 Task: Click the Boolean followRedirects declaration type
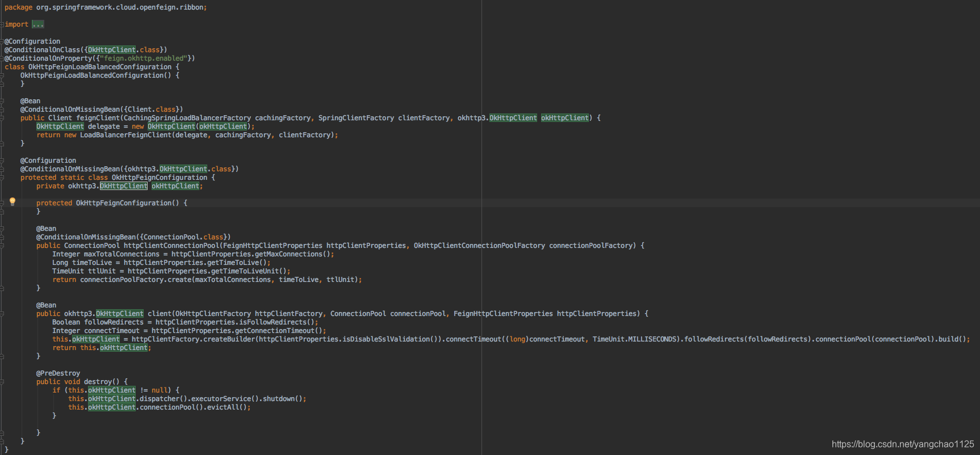(66, 322)
